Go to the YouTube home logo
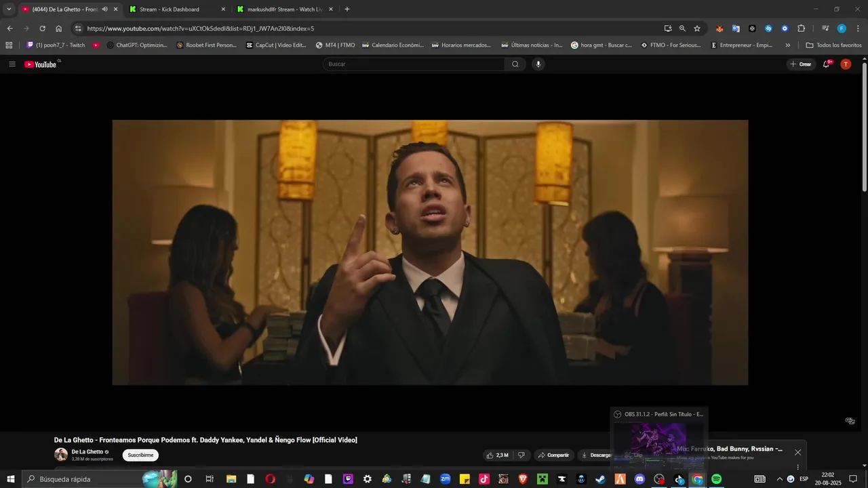868x488 pixels. coord(41,64)
